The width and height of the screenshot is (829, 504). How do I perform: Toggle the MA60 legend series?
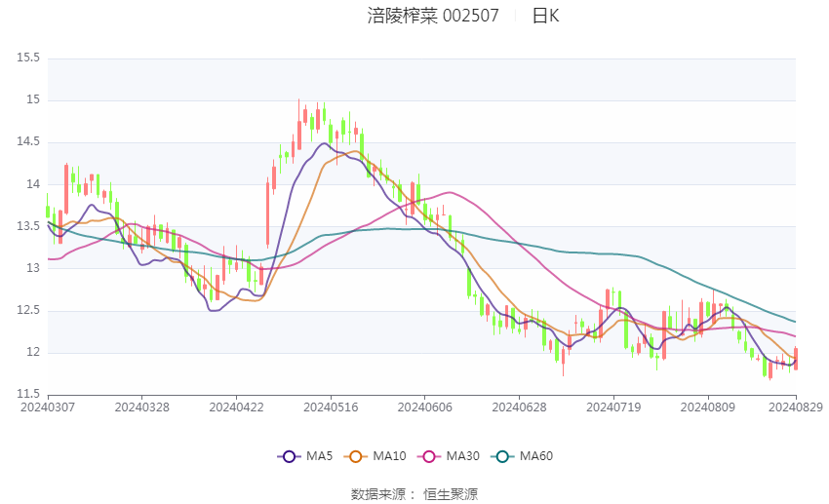point(522,456)
